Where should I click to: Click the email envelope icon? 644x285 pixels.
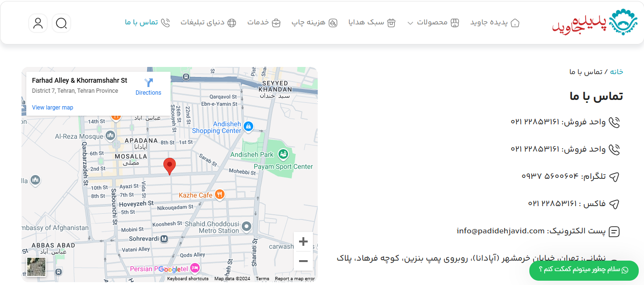[x=614, y=232]
